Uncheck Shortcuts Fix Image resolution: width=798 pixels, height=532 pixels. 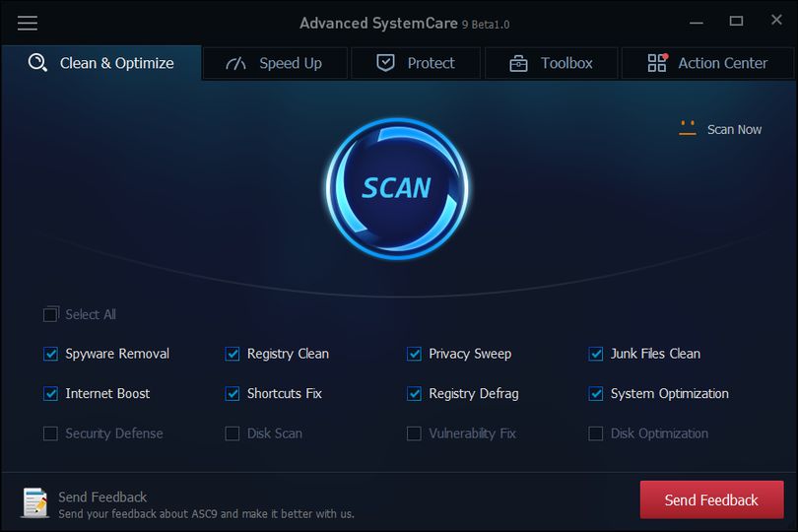(233, 393)
